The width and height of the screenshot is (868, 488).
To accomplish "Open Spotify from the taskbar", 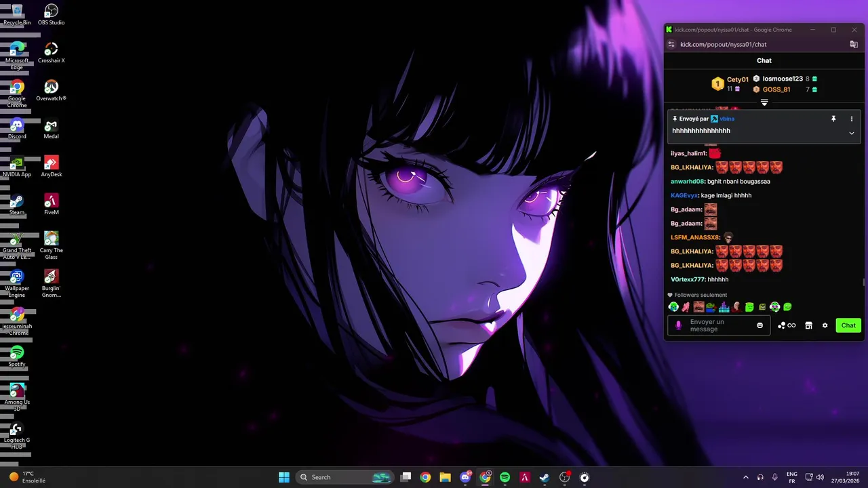I will pyautogui.click(x=505, y=477).
